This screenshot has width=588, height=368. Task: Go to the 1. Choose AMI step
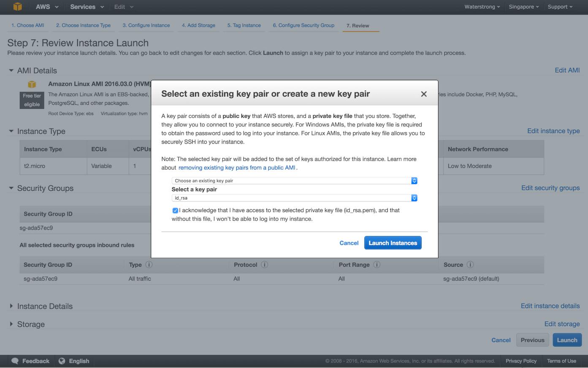click(x=27, y=25)
